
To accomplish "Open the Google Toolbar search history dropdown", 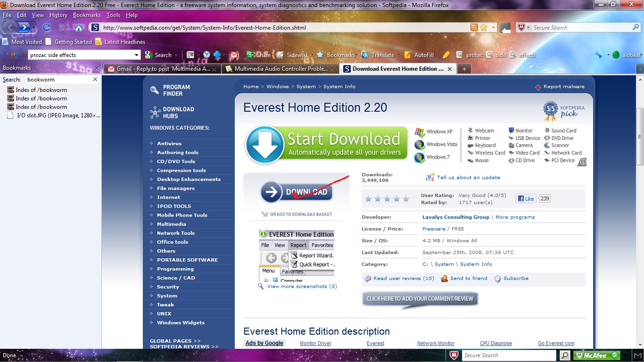I will [x=137, y=55].
